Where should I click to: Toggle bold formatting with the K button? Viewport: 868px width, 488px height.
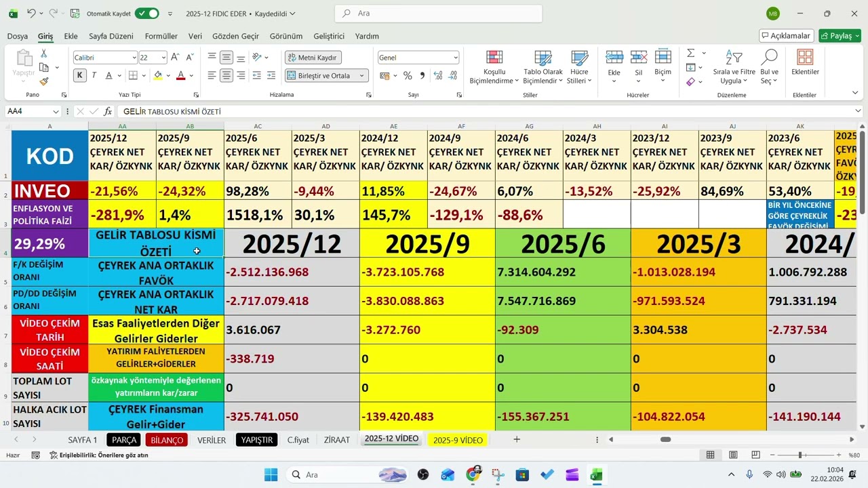point(80,75)
